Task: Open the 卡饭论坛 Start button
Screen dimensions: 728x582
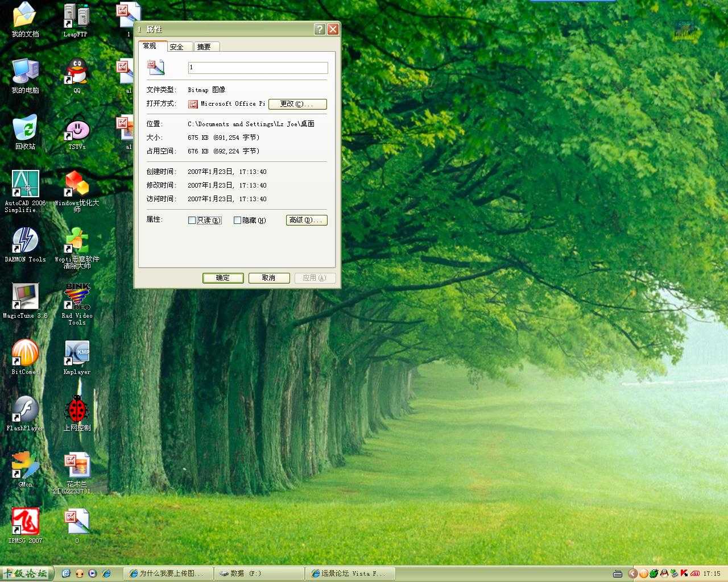Action: (27, 573)
